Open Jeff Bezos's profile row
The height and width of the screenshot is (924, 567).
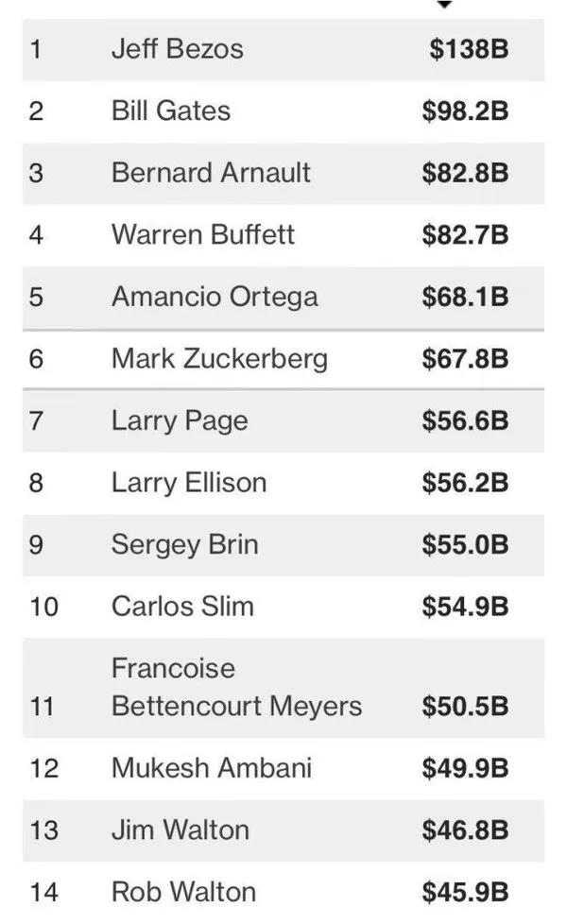click(283, 49)
